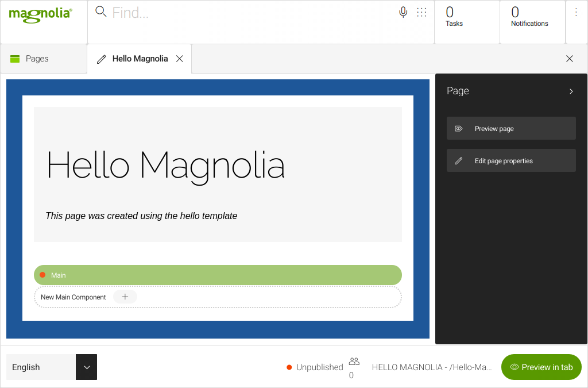Open the Tasks counter
The width and height of the screenshot is (588, 388).
click(467, 22)
